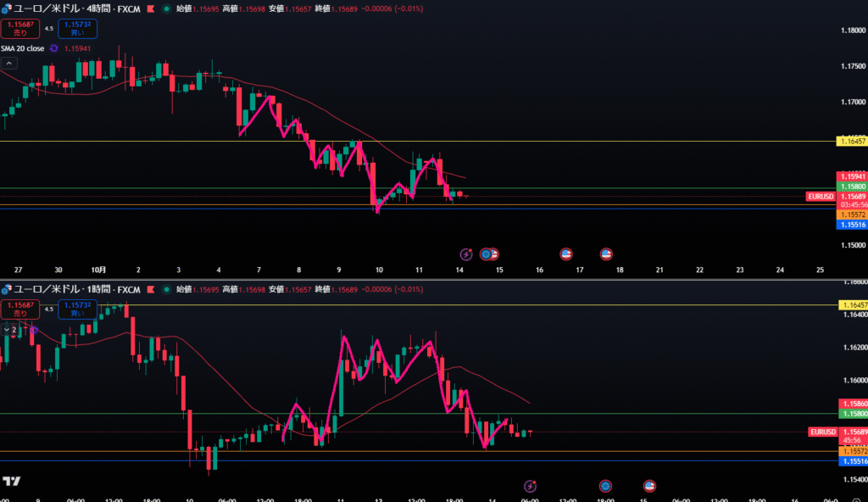Click the purple SMA 20 indicator source icon
The height and width of the screenshot is (502, 868).
53,48
